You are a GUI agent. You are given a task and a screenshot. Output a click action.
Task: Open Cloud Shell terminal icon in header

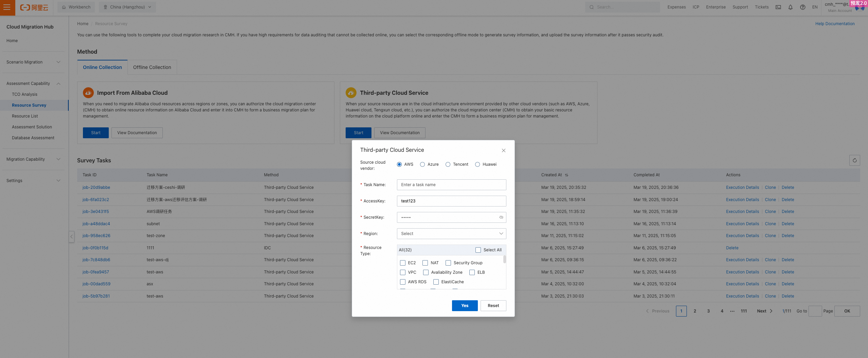point(778,7)
